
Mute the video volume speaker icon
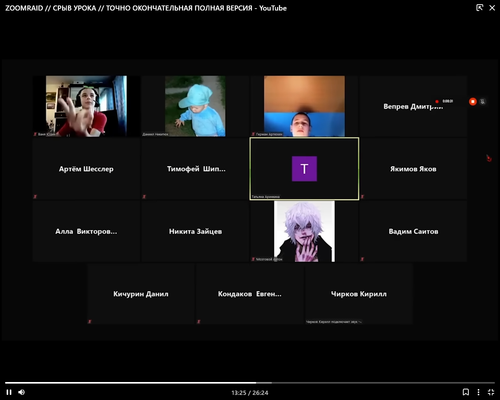[x=22, y=392]
